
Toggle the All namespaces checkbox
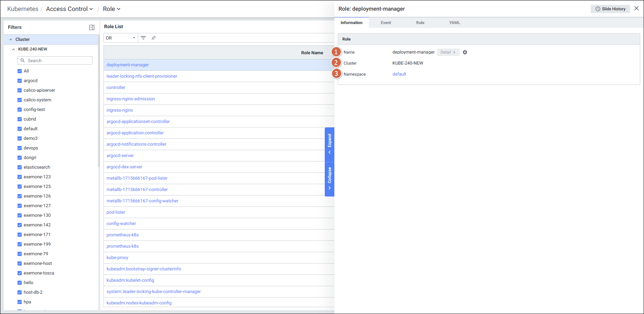[20, 71]
